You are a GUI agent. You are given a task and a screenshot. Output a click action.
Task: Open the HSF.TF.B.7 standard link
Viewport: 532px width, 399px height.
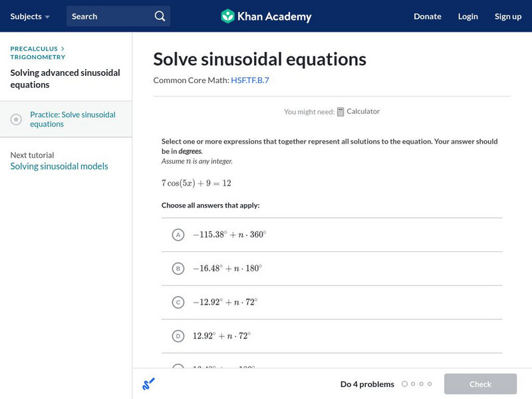249,80
